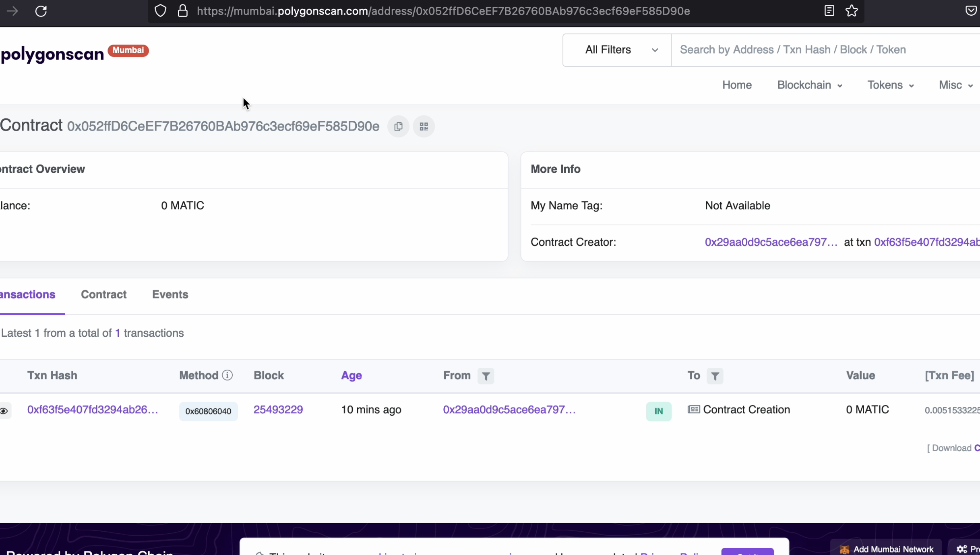Click the Not Available name tag text
This screenshot has width=980, height=555.
point(737,205)
